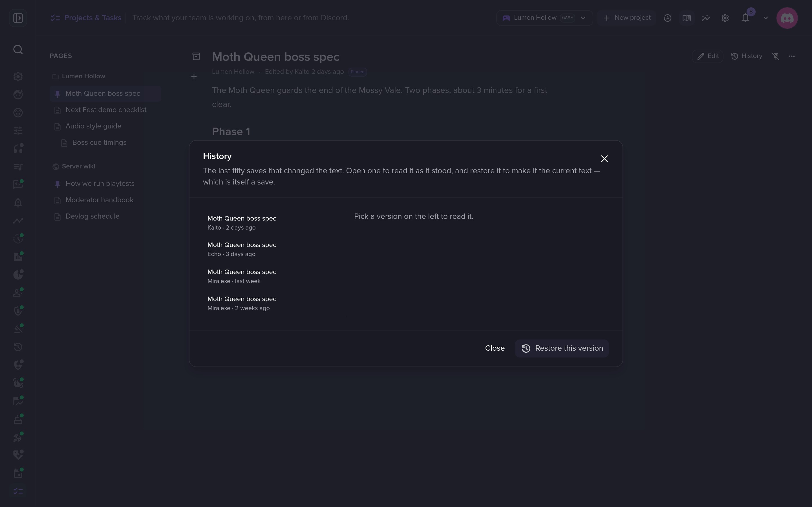Click the activity trend icon in header
Image resolution: width=812 pixels, height=507 pixels.
[x=706, y=18]
